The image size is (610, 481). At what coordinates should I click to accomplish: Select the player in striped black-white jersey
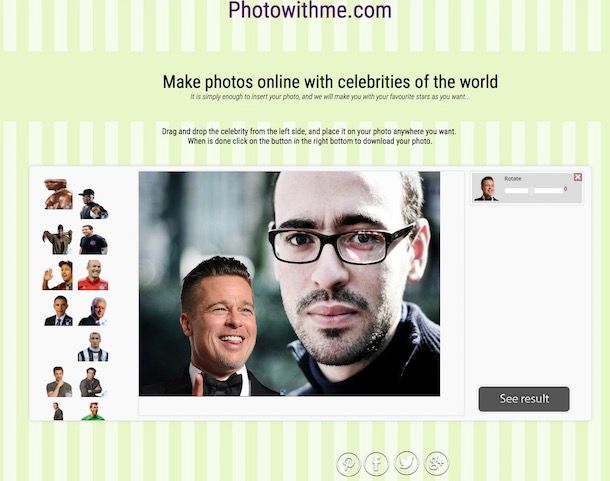click(x=93, y=346)
